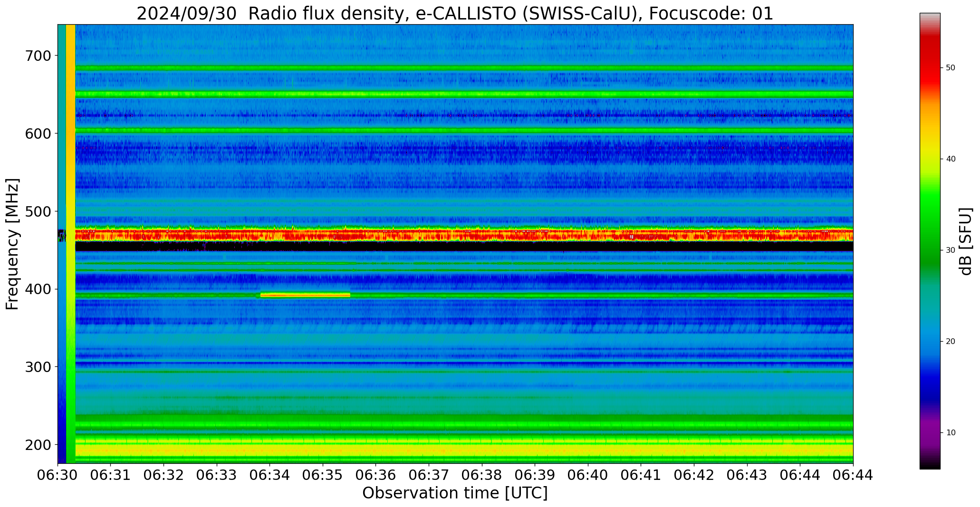Screen dimensions: 980x507
Task: Click the colorbar 10 tick label
Action: [x=951, y=433]
